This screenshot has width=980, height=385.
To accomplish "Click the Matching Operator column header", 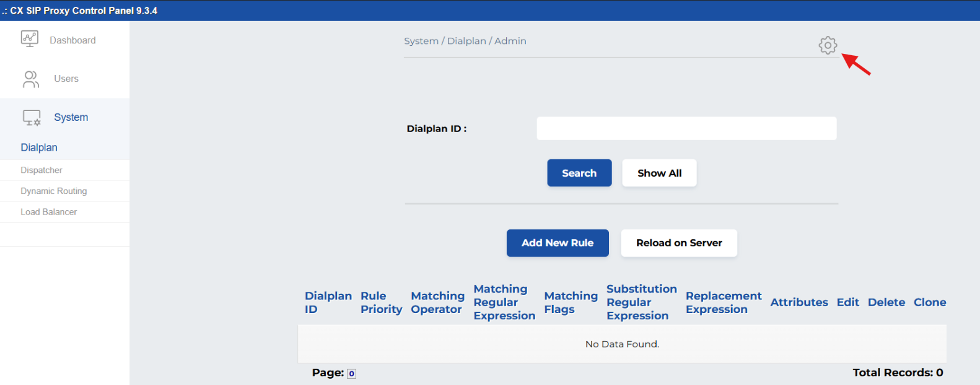I will click(437, 303).
